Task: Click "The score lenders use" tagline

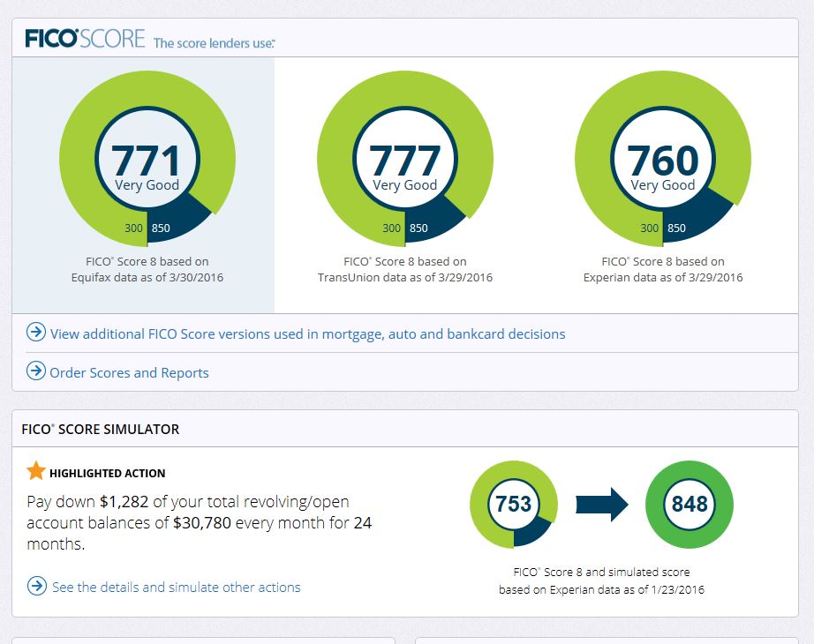Action: coord(215,42)
